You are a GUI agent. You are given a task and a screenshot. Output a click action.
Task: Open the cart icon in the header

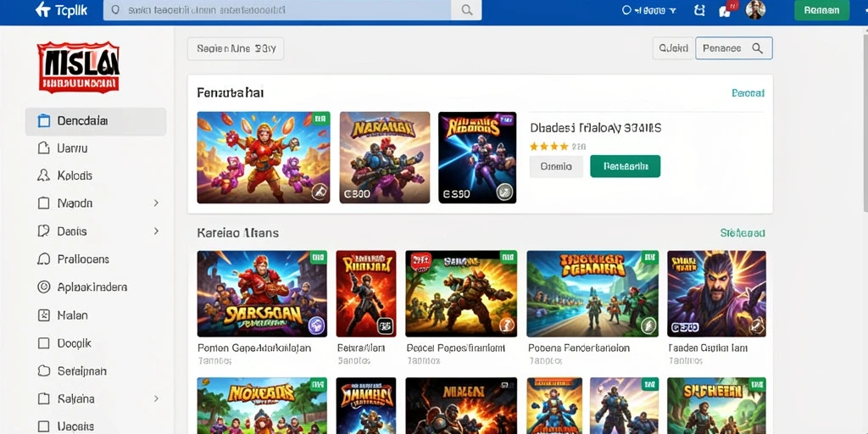point(699,10)
